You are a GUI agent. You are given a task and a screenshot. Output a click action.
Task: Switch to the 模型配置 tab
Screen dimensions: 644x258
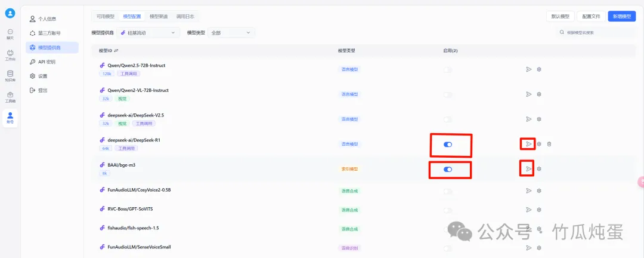pos(132,17)
